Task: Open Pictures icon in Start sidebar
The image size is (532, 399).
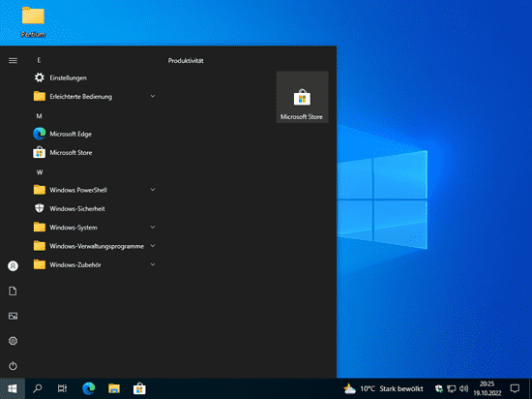Action: [13, 316]
